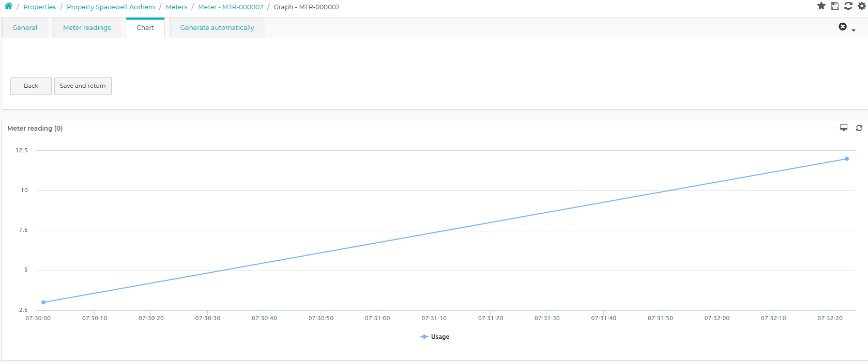Screen dimensions: 868x363
Task: Click the save floppy disk icon
Action: pos(835,6)
